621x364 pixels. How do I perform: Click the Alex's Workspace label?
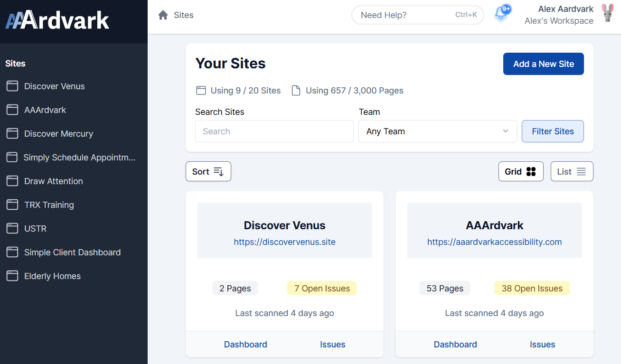tap(559, 21)
